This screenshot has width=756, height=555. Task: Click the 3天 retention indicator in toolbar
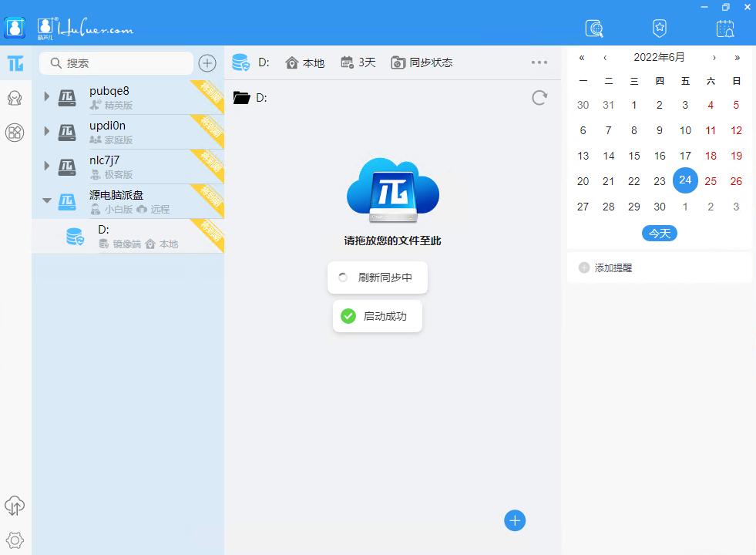click(358, 62)
